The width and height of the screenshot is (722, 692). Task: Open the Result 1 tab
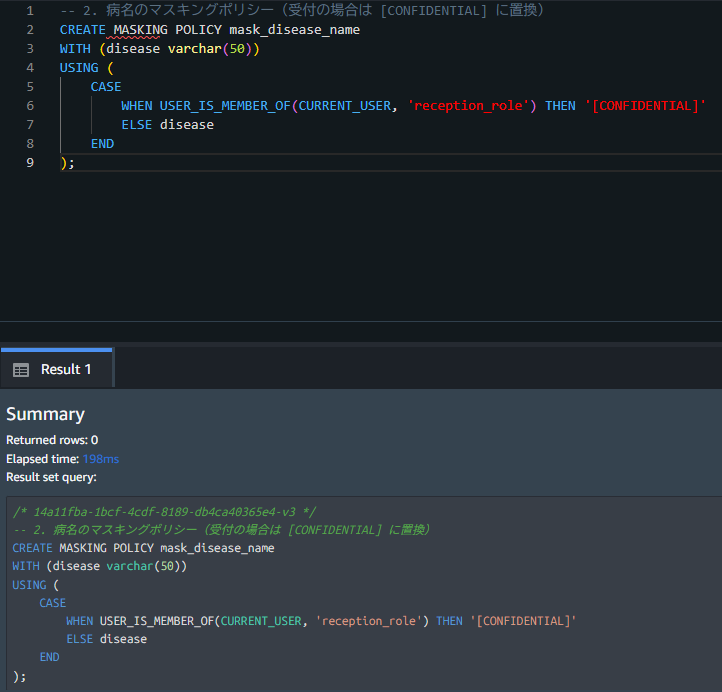[x=57, y=368]
